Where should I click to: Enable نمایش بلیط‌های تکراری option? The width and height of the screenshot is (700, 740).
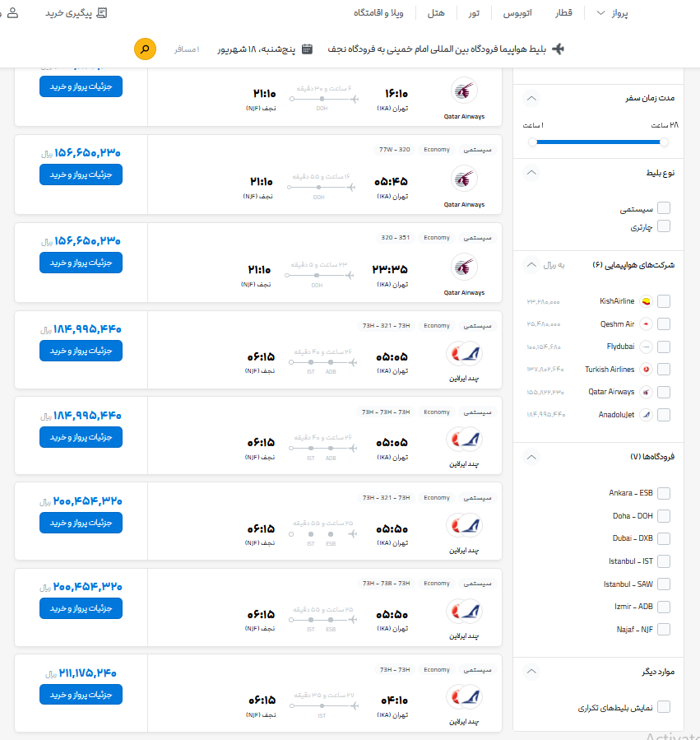click(665, 706)
